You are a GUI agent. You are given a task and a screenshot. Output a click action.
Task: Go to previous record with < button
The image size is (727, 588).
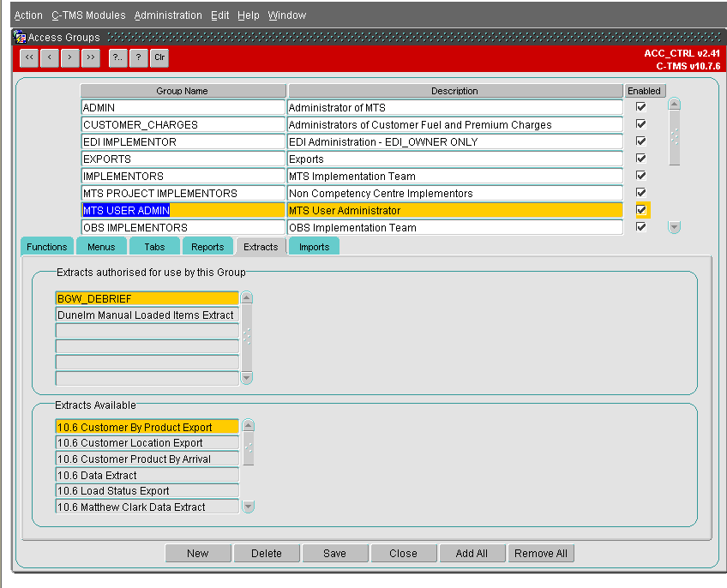(x=49, y=58)
